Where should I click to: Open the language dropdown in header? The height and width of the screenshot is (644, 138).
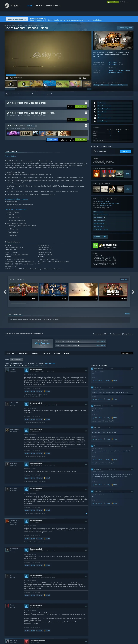click(x=129, y=2)
